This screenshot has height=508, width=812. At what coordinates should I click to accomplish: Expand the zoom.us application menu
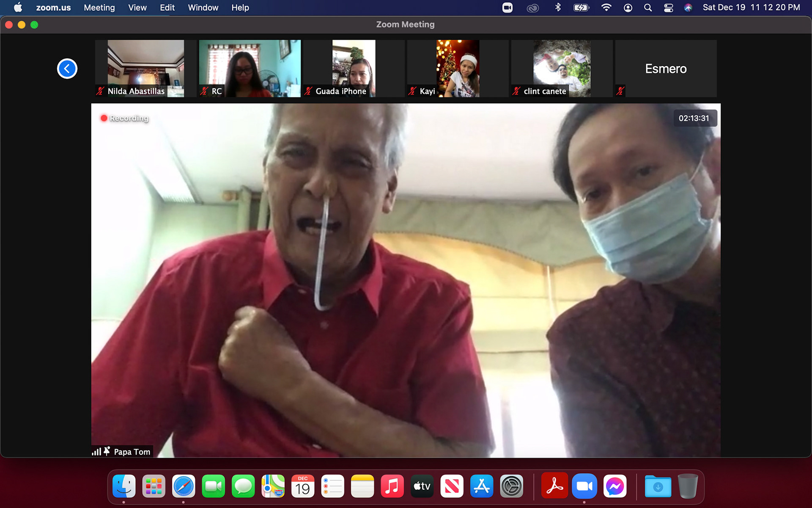pos(53,8)
